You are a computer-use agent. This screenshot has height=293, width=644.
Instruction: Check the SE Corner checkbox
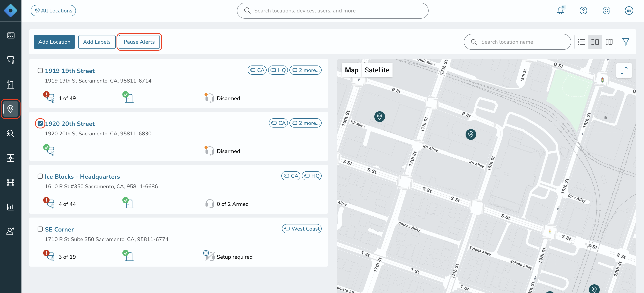point(40,229)
